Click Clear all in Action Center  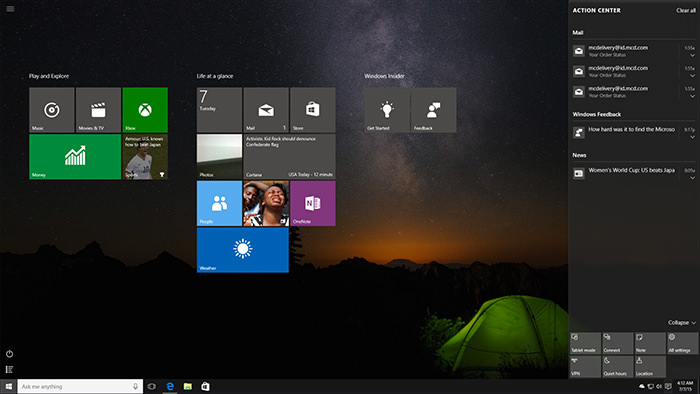coord(685,10)
